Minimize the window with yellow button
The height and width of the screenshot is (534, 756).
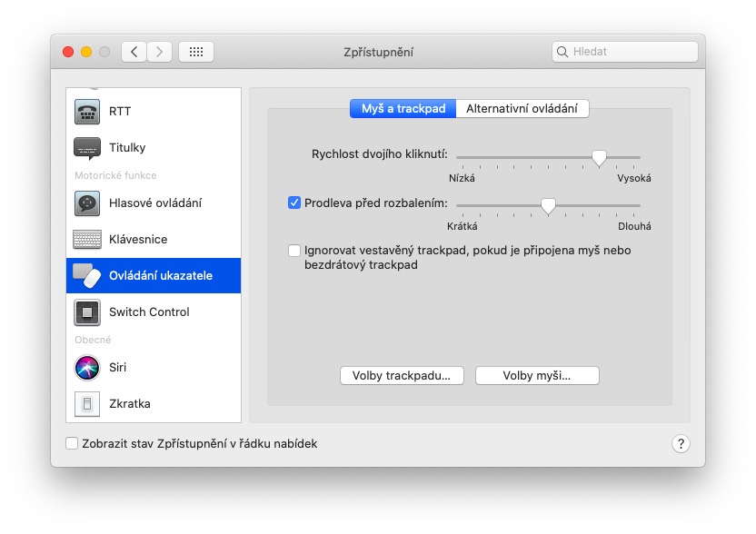click(x=86, y=52)
